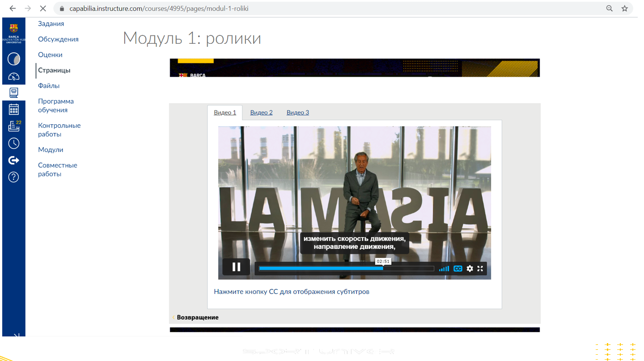
Task: Open Обсуждения in course menu
Action: tap(58, 39)
